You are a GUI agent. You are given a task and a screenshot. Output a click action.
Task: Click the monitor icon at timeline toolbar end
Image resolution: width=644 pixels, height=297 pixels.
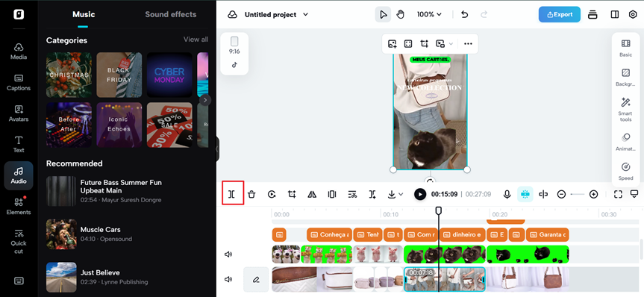634,194
